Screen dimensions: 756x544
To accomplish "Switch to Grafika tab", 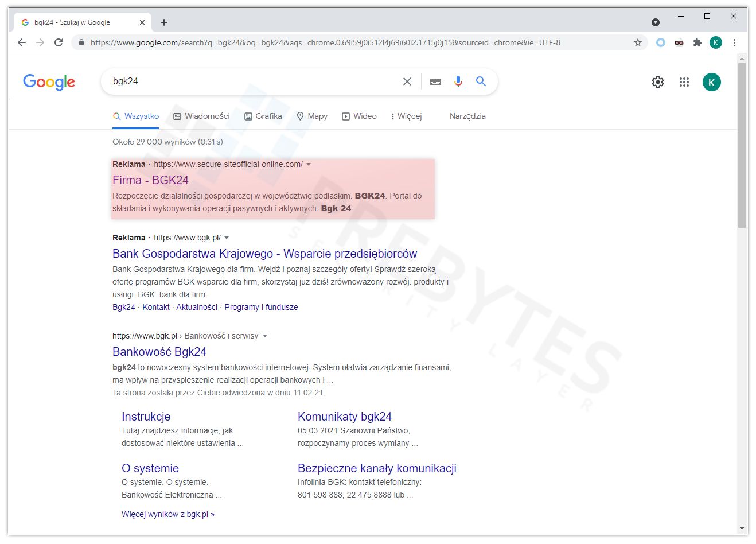I will click(263, 116).
